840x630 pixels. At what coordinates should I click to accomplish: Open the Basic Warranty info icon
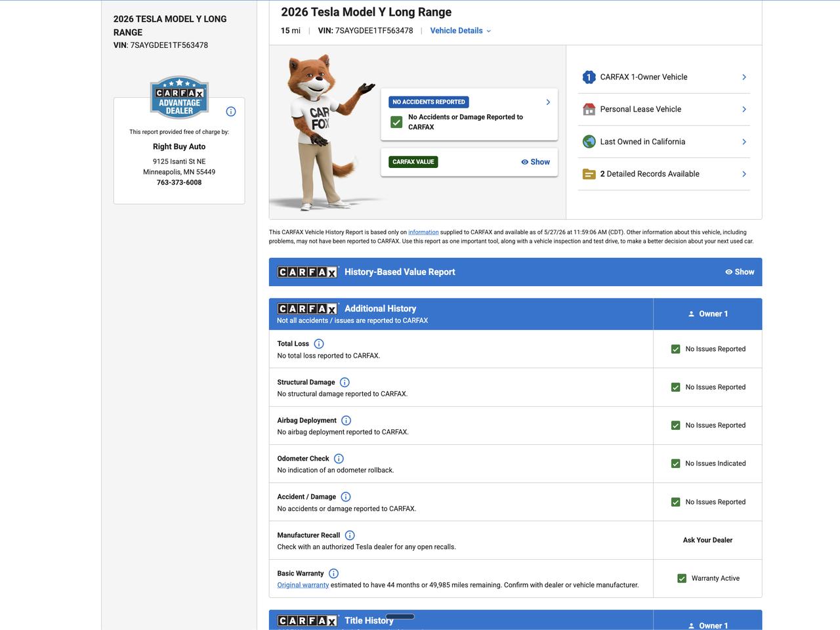[333, 574]
